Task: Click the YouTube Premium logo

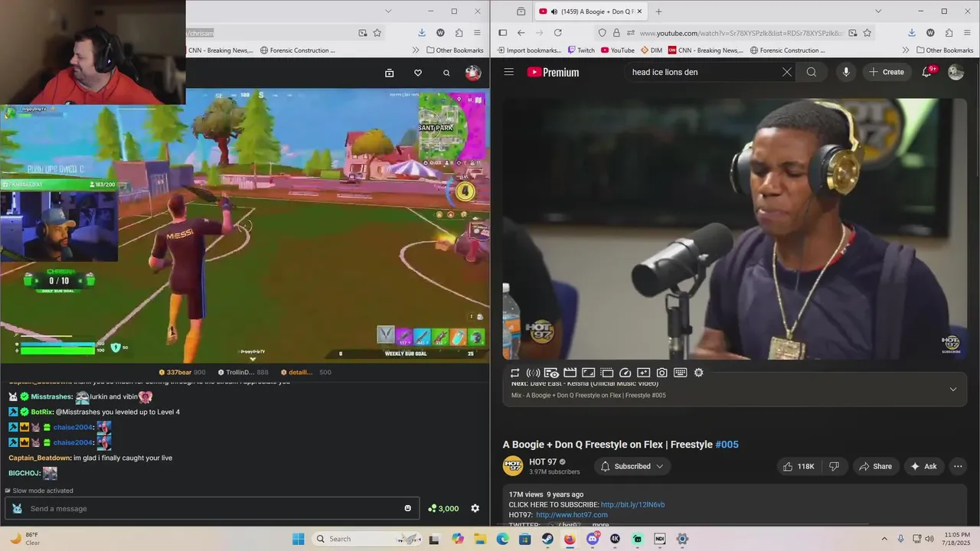Action: 553,72
